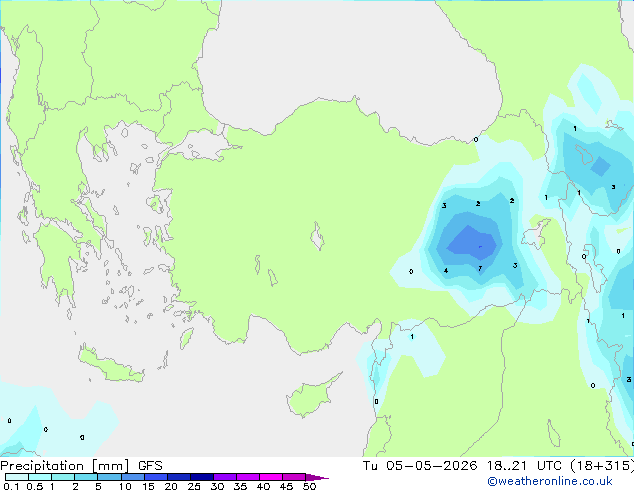Click the legend label '0.5'
634x490 pixels.
click(x=34, y=486)
